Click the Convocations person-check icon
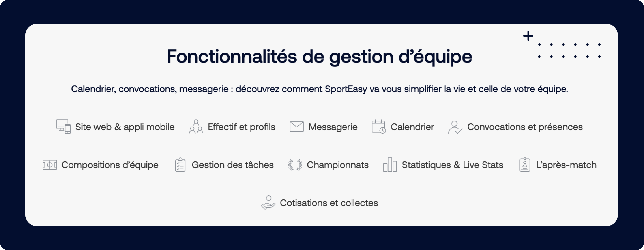Viewport: 644px width, 250px height. coord(455,127)
